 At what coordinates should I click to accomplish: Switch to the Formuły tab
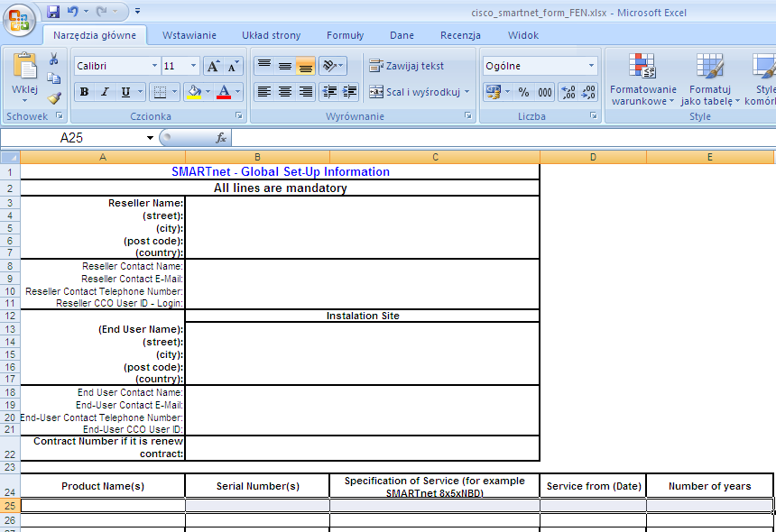click(345, 35)
